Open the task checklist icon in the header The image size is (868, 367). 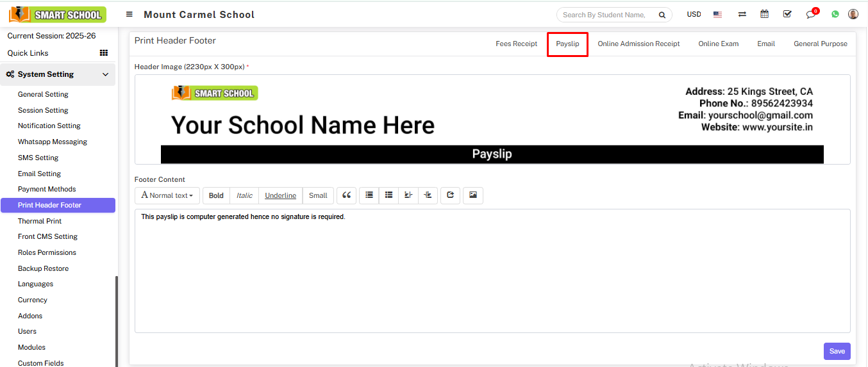click(x=787, y=14)
